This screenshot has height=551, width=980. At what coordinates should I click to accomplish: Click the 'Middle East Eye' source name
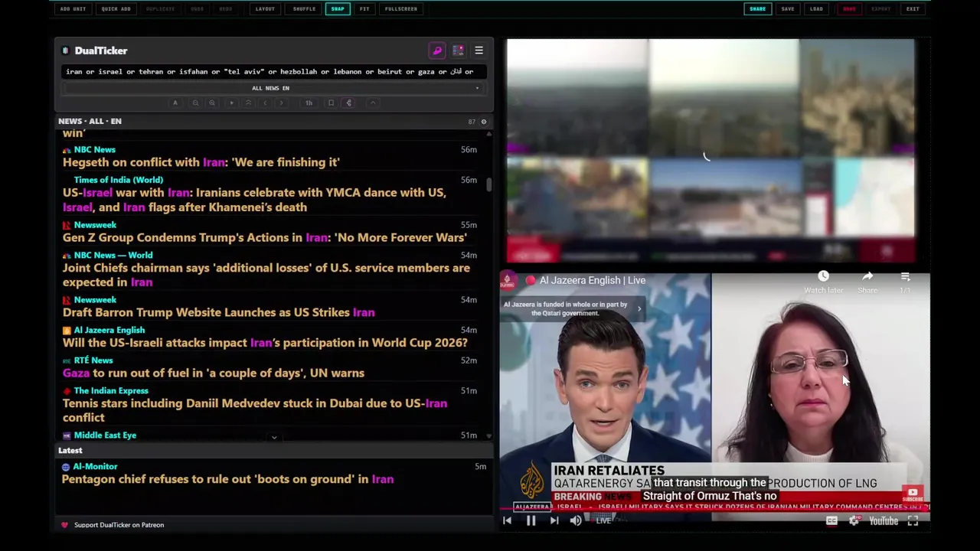point(105,435)
